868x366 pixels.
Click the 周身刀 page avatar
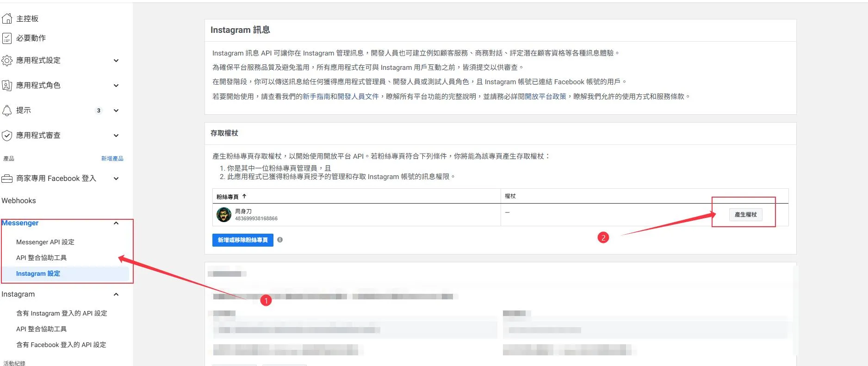[x=224, y=215]
